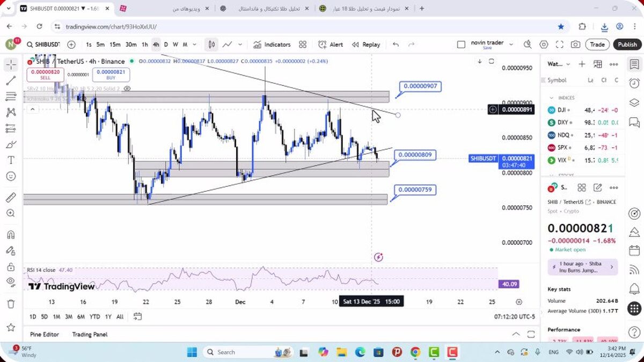Toggle magnet mode for drawings
The image size is (644, 362).
pyautogui.click(x=11, y=235)
